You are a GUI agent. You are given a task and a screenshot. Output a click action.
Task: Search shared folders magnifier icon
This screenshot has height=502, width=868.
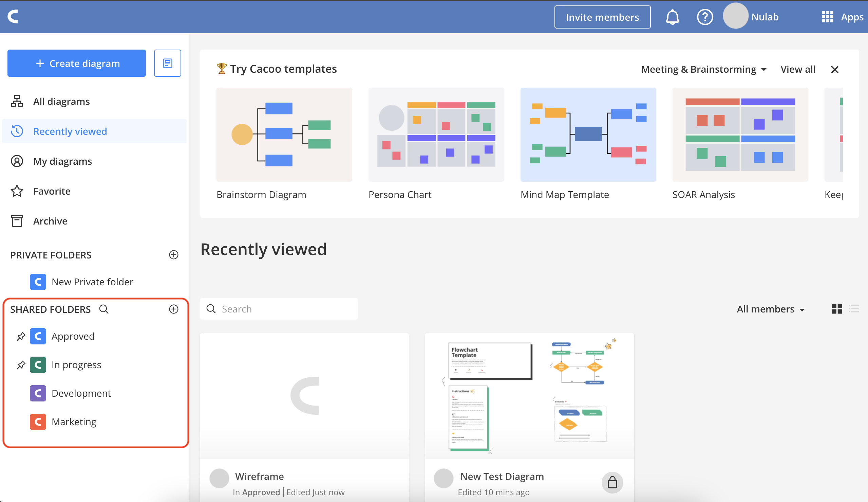[104, 309]
